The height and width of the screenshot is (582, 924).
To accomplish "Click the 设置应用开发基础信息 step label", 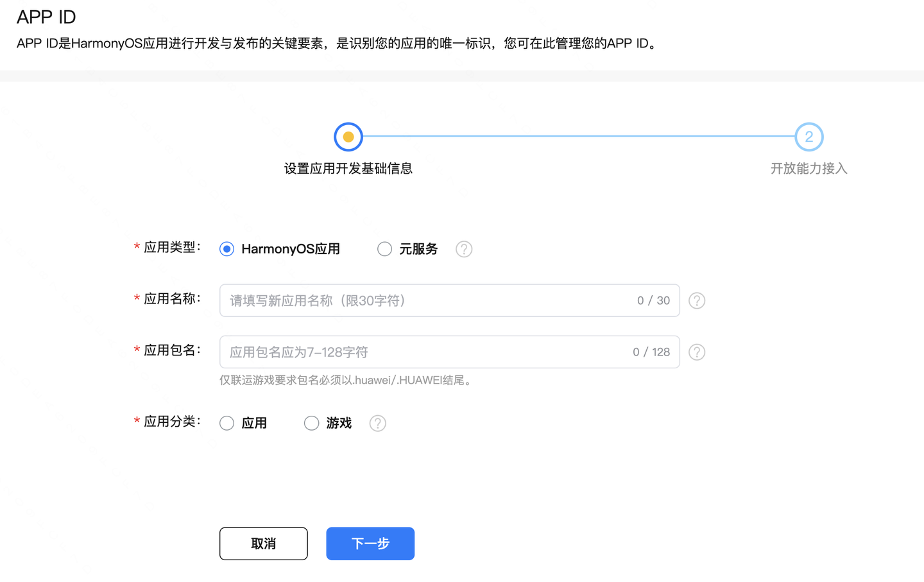I will click(348, 169).
